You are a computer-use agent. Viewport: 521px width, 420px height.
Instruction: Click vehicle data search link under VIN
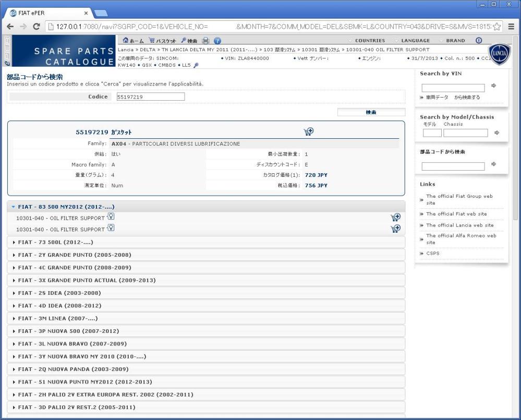[453, 98]
